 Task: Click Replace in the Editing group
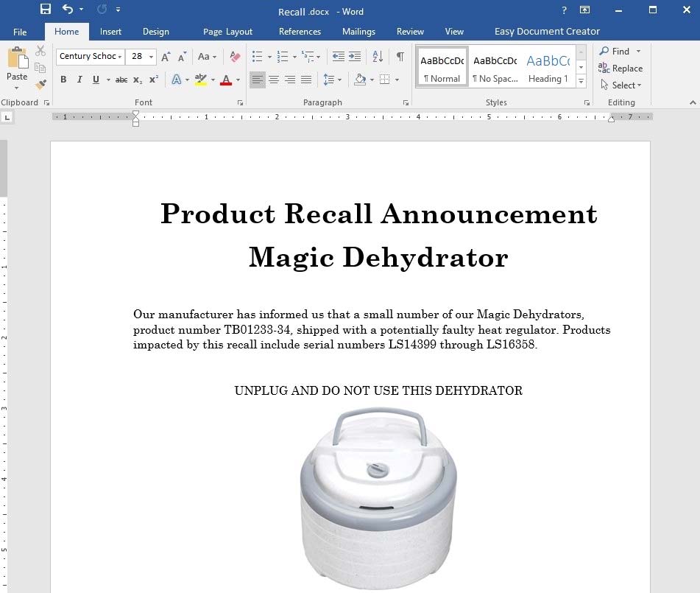coord(621,69)
